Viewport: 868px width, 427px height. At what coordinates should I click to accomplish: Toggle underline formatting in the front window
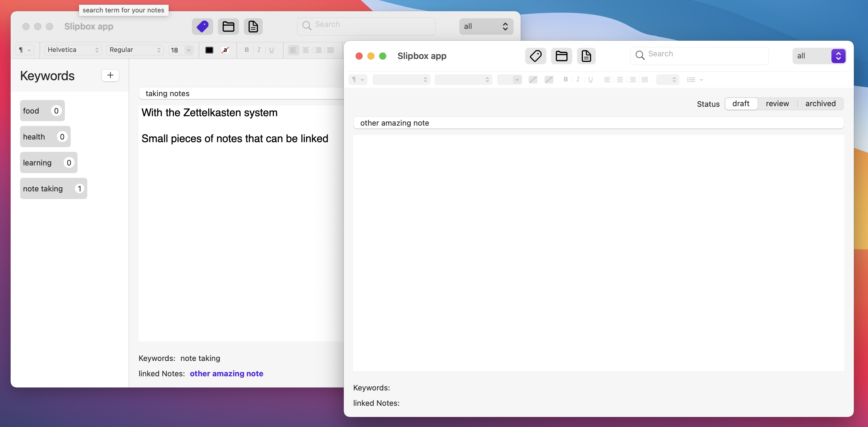click(x=590, y=80)
